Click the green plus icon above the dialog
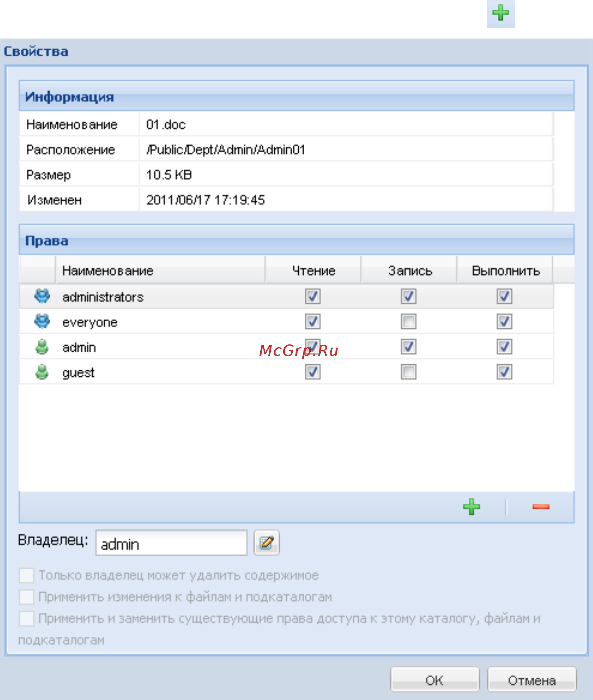 point(501,13)
